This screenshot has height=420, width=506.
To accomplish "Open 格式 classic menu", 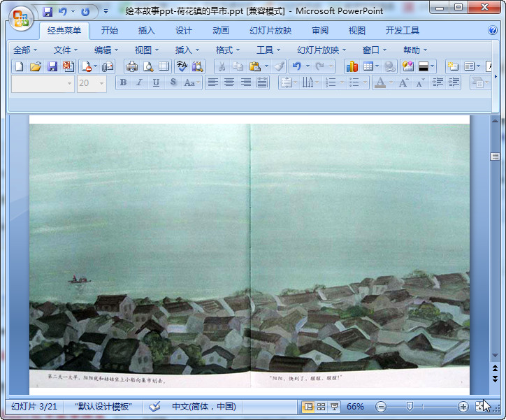I will pyautogui.click(x=228, y=50).
